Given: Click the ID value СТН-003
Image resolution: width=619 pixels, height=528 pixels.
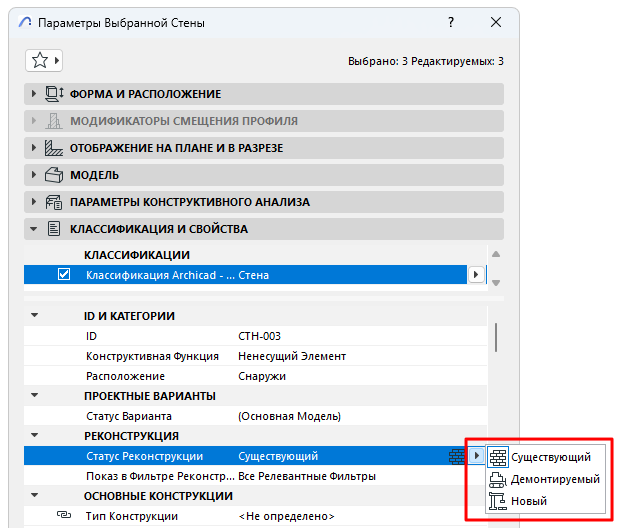Looking at the screenshot, I should click(x=259, y=336).
